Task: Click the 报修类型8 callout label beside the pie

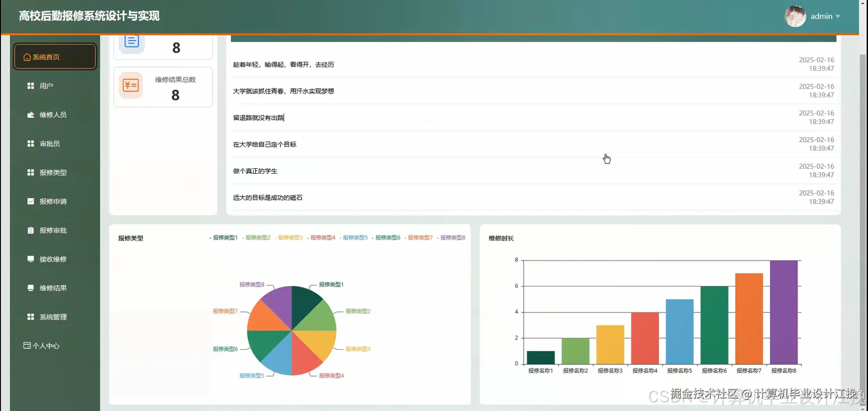Action: coord(252,285)
